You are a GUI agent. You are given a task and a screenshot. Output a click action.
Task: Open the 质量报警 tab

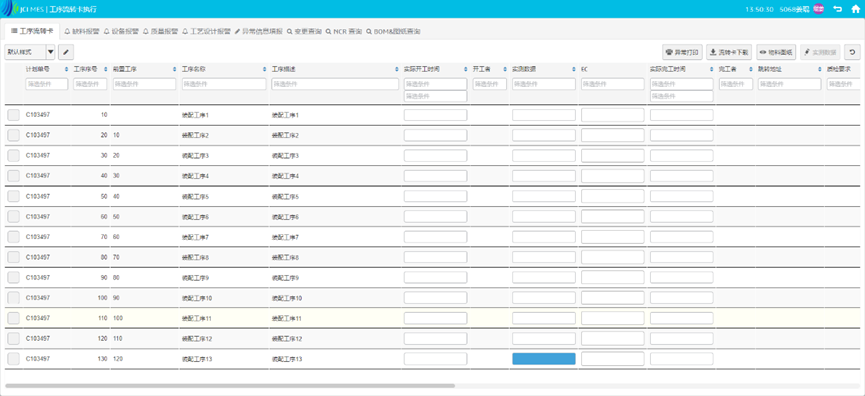160,32
